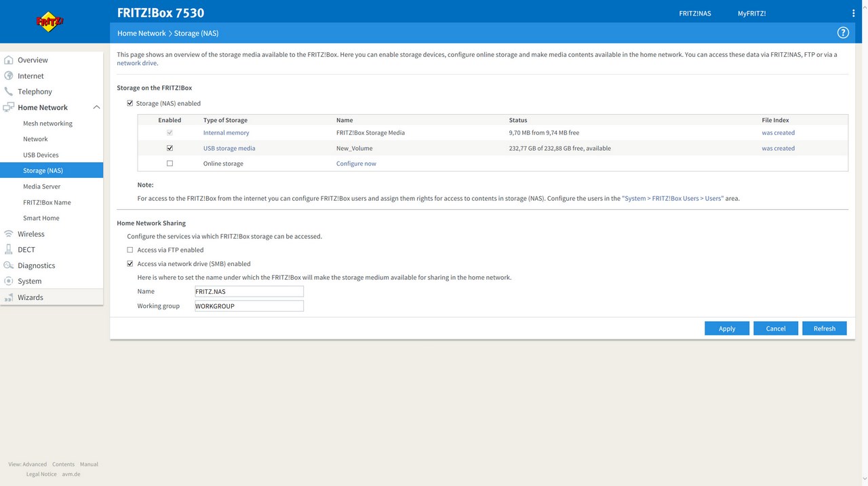Click the Diagnostics stethoscope icon
The image size is (868, 486).
pyautogui.click(x=9, y=265)
